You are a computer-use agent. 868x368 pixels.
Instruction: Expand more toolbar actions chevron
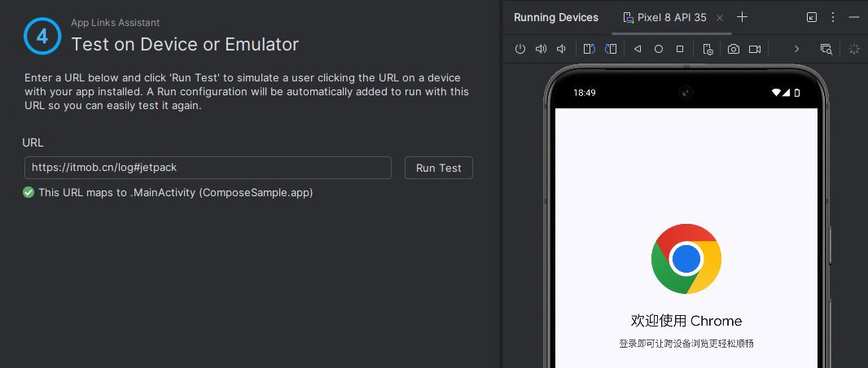(796, 49)
